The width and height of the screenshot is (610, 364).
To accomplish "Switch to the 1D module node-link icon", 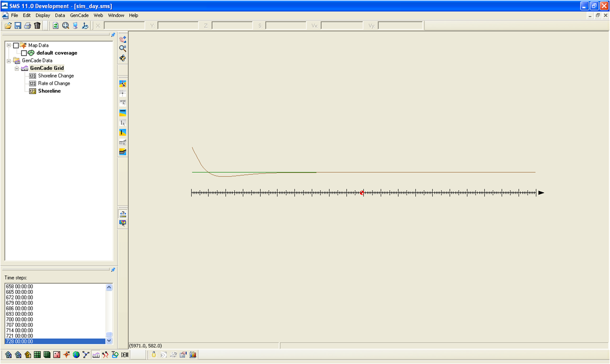I will coord(85,355).
